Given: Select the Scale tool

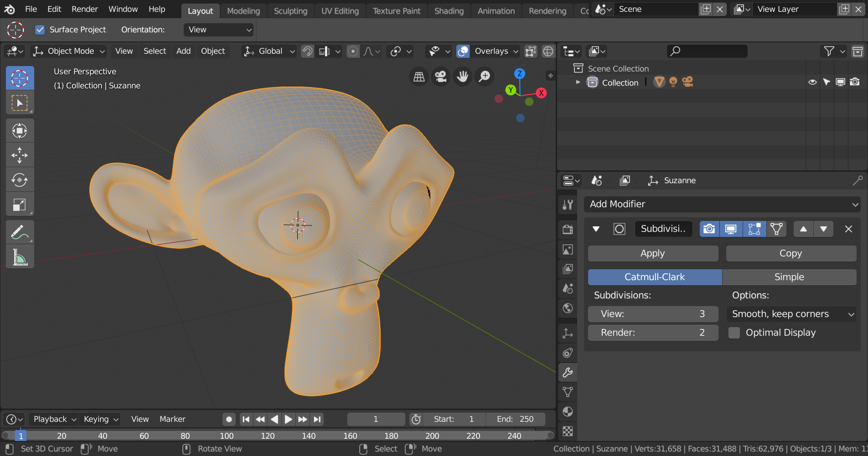Looking at the screenshot, I should coord(20,205).
